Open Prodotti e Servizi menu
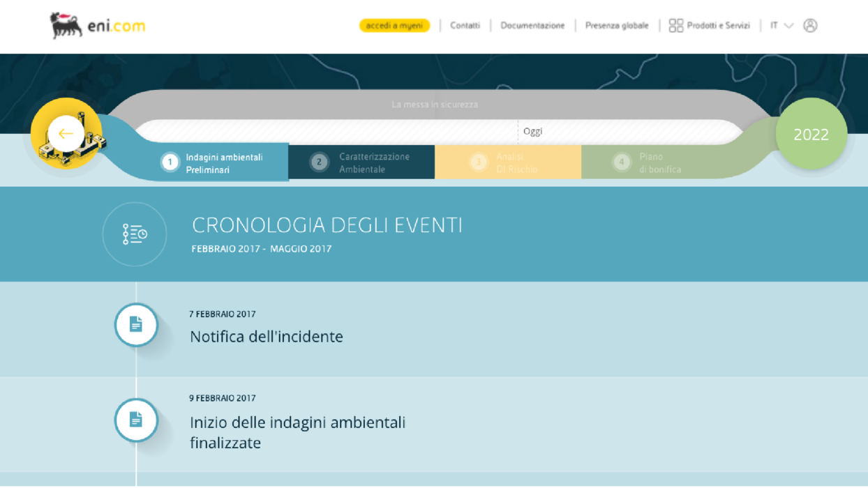Screen dimensions: 868x488 (718, 26)
